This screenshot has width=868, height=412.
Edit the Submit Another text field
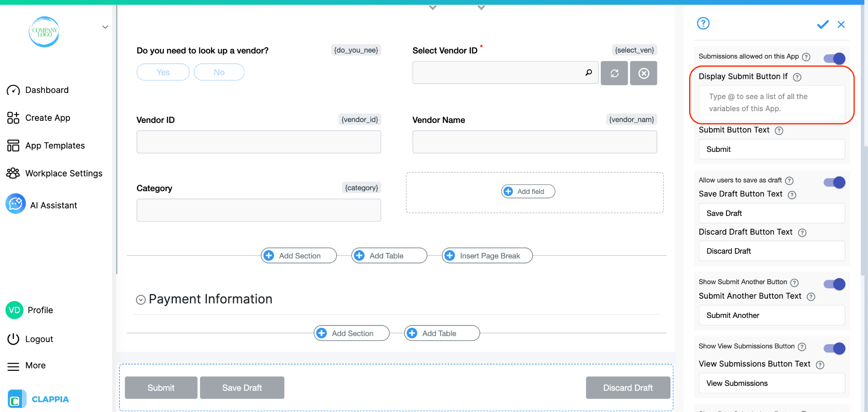pyautogui.click(x=772, y=315)
